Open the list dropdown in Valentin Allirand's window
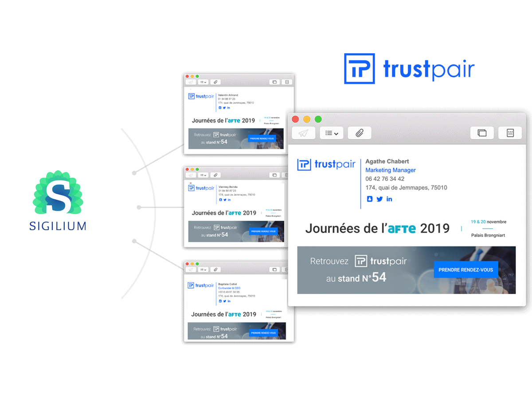This screenshot has height=400, width=532. click(x=203, y=82)
